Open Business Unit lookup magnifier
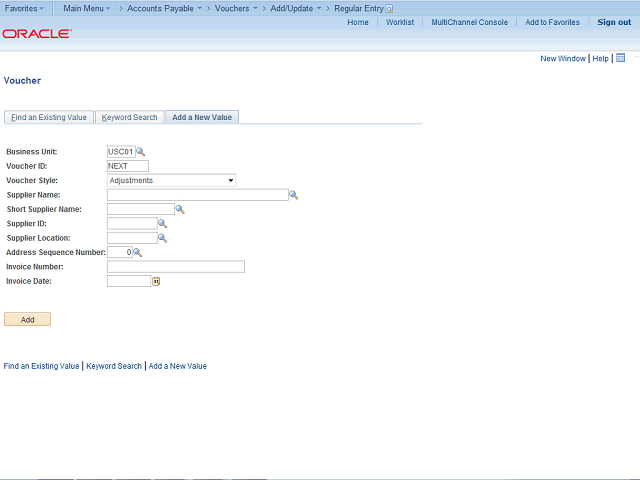Image resolution: width=640 pixels, height=480 pixels. 140,152
